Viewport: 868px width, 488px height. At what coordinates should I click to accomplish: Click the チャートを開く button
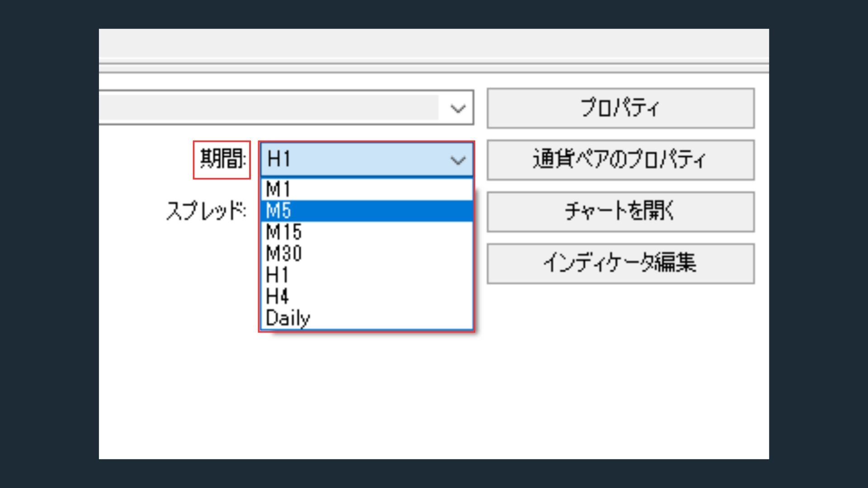(x=621, y=212)
